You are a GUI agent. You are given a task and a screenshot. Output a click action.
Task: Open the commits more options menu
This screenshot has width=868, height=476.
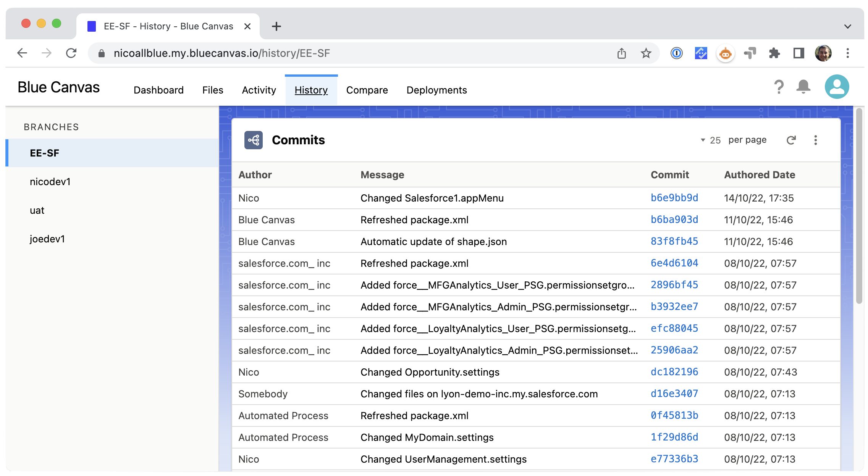pos(816,140)
